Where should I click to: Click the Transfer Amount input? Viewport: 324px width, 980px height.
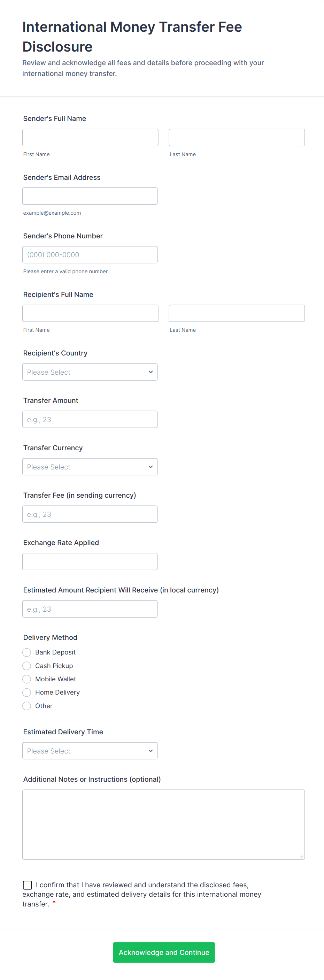tap(90, 419)
